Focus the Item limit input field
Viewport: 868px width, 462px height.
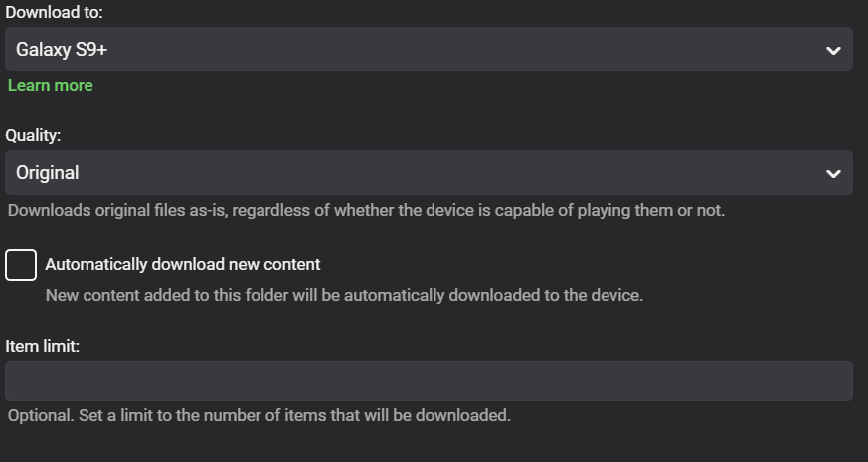[x=428, y=381]
